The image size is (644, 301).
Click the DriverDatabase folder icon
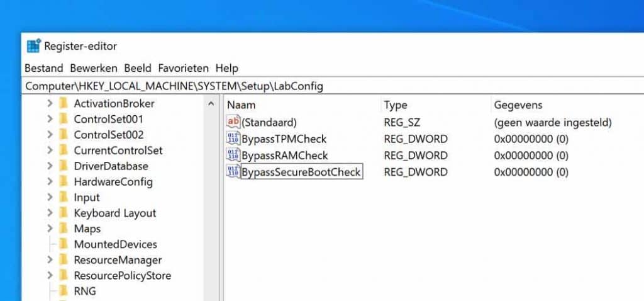[x=64, y=166]
